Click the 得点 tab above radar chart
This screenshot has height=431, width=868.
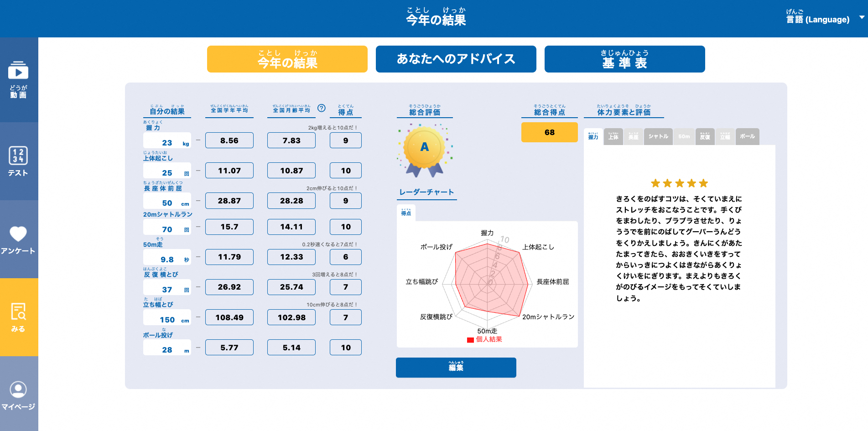tap(406, 213)
